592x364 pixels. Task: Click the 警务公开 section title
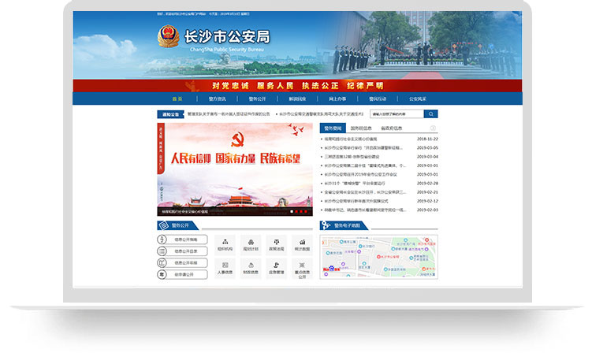180,225
